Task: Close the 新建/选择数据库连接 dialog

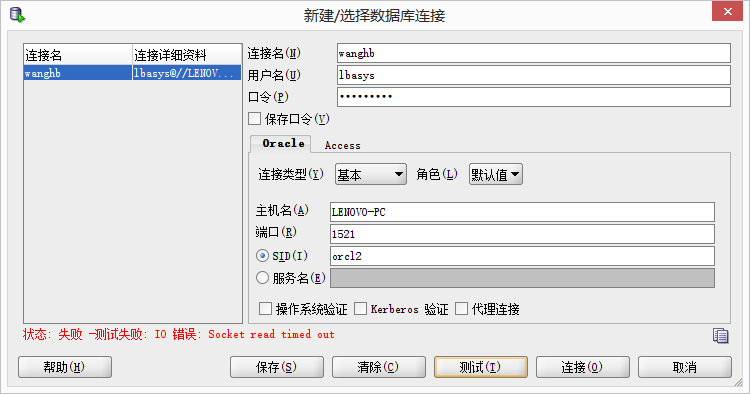Action: coord(727,11)
